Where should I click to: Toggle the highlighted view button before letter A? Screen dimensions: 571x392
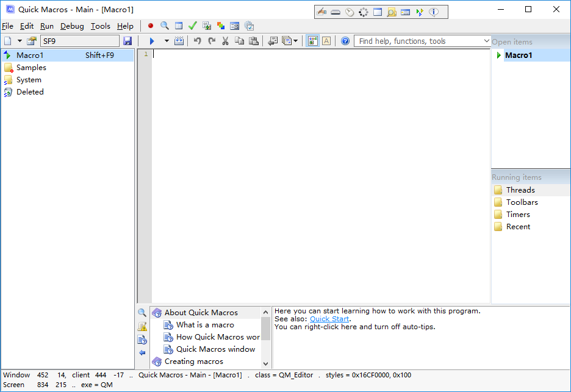tap(313, 41)
